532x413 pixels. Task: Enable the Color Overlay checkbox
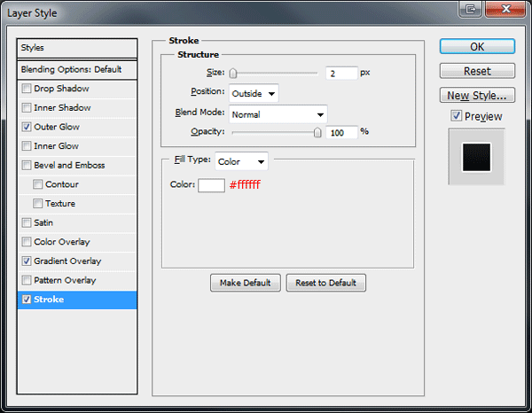click(27, 242)
